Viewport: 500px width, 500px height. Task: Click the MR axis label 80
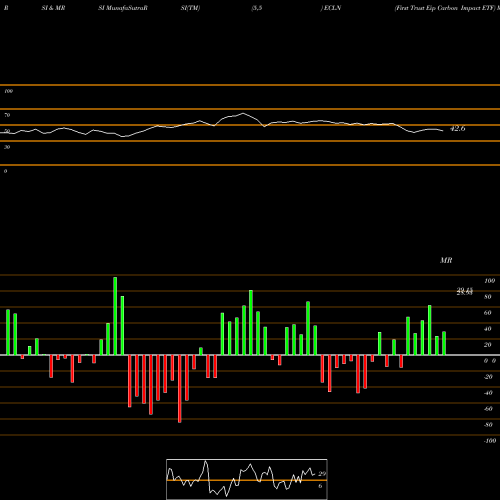coord(487,297)
